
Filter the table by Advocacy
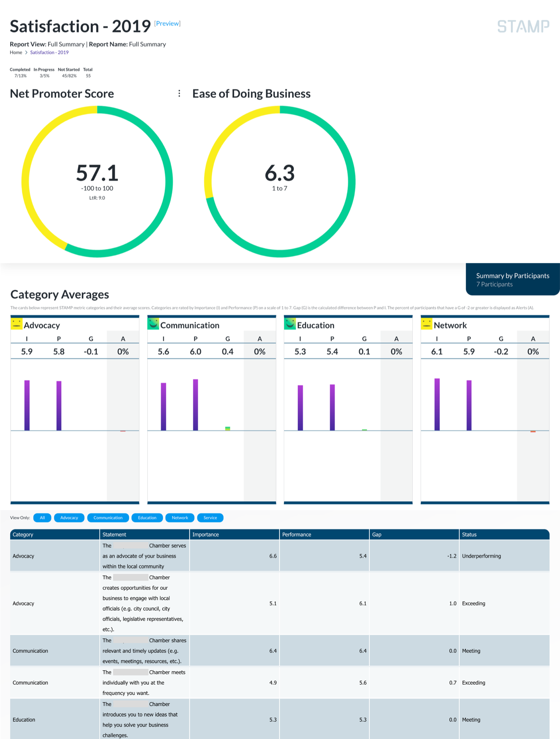tap(69, 517)
